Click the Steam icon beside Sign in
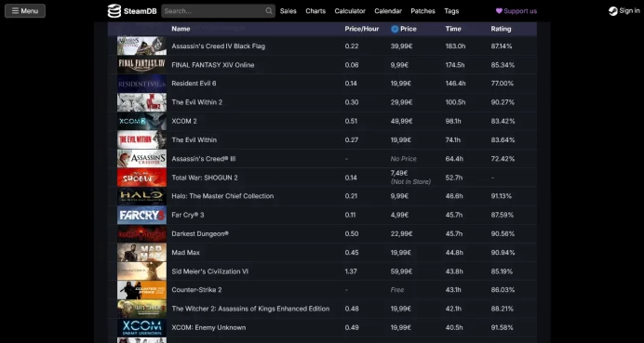The image size is (644, 343). 612,11
